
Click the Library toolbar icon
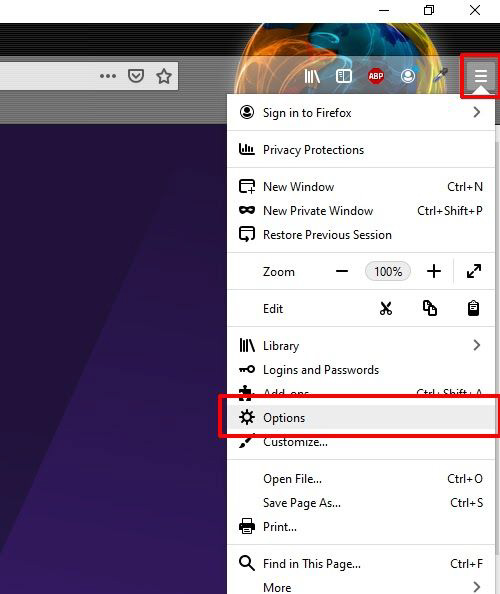(312, 76)
